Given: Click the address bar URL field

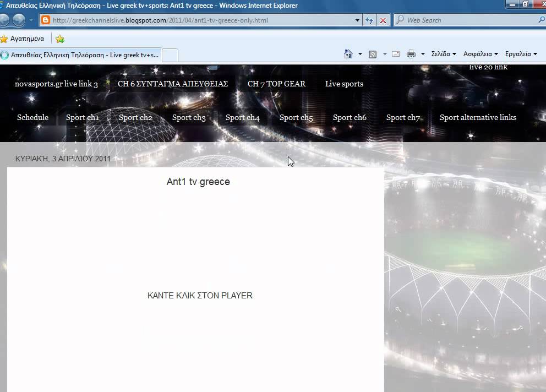Looking at the screenshot, I should click(x=200, y=20).
